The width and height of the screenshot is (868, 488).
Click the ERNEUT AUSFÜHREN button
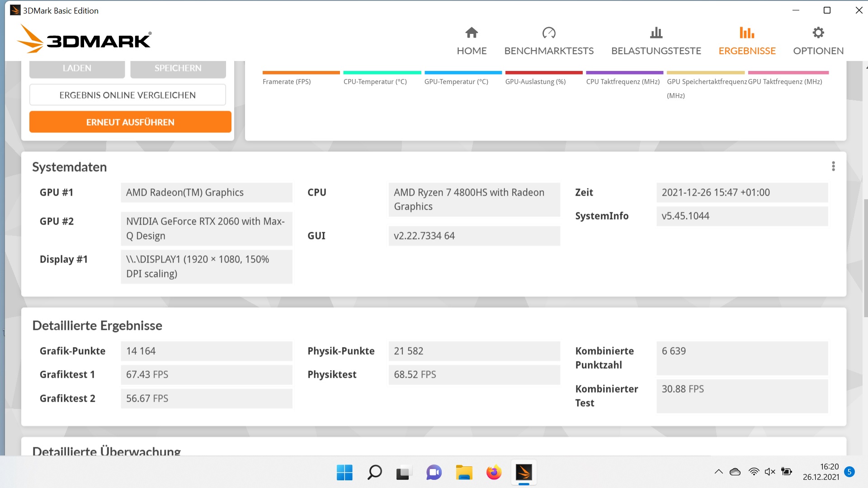point(130,122)
